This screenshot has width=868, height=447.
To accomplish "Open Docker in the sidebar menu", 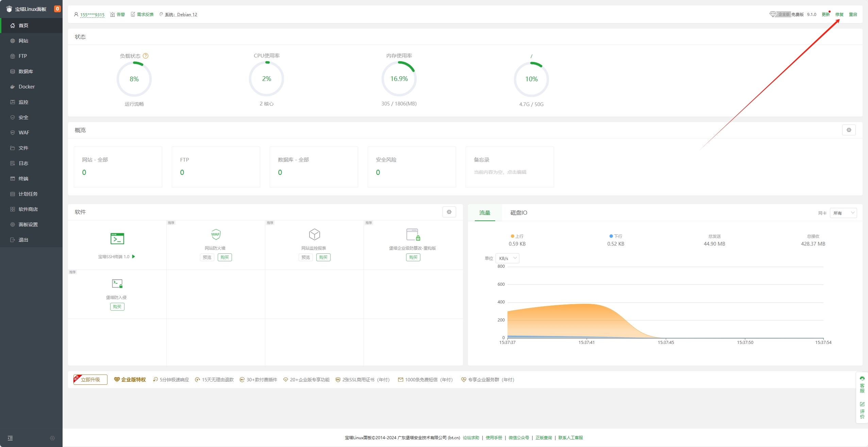I will click(27, 87).
